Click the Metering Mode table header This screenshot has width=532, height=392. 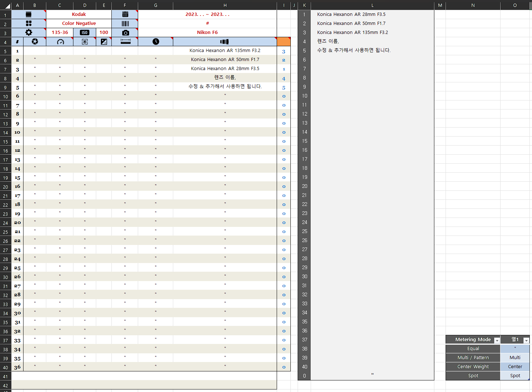coord(473,340)
